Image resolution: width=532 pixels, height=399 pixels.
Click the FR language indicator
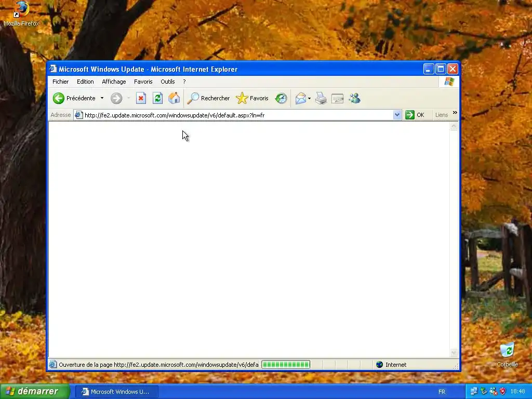click(442, 392)
